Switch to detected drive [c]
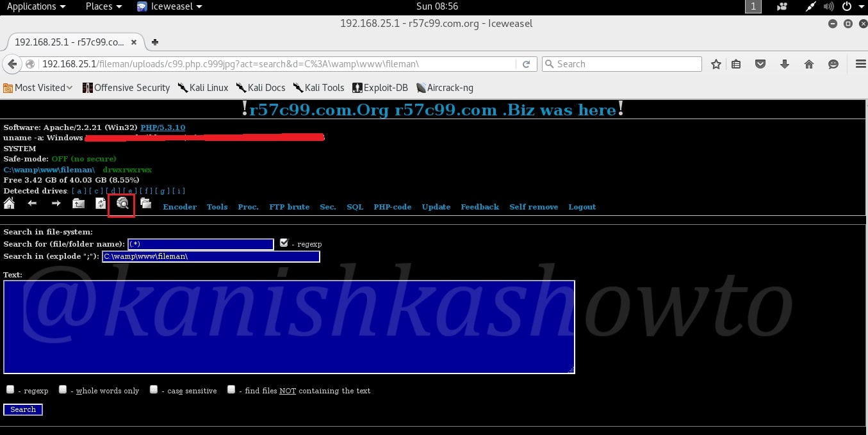Viewport: 868px width, 435px height. (95, 191)
